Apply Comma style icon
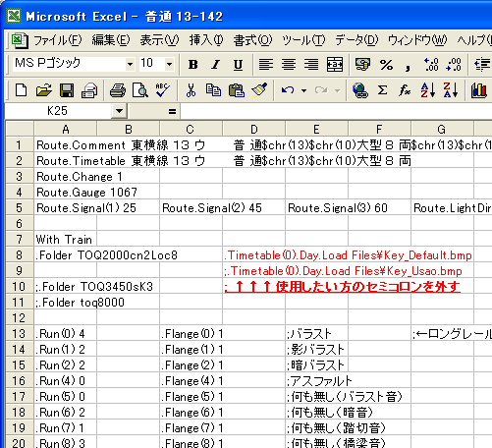The width and height of the screenshot is (492, 448). coord(408,67)
